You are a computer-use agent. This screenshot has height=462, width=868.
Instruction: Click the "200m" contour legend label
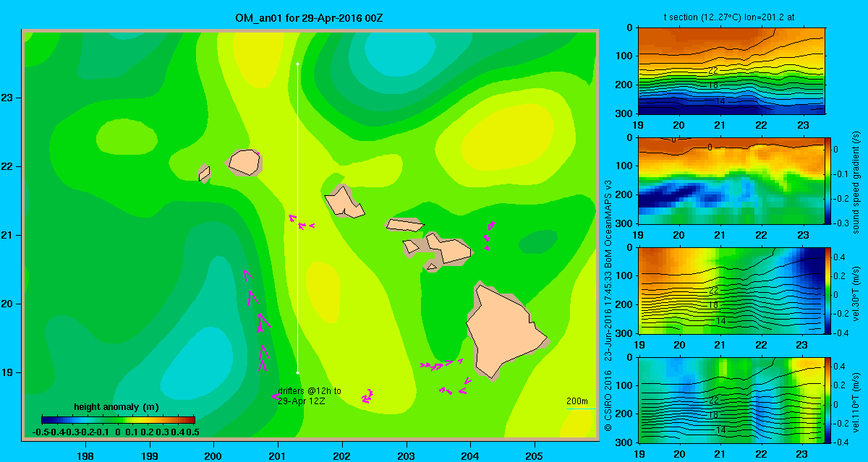[x=576, y=401]
